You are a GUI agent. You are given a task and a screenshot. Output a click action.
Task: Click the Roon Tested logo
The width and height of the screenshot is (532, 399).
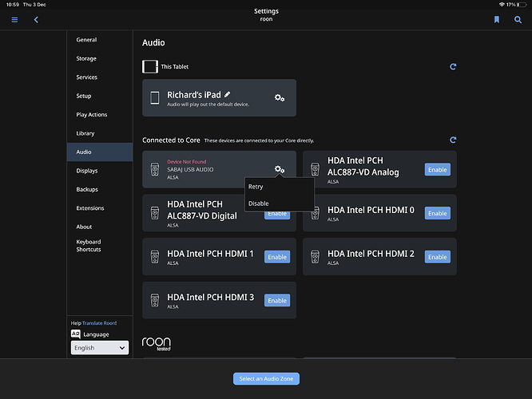click(x=157, y=343)
